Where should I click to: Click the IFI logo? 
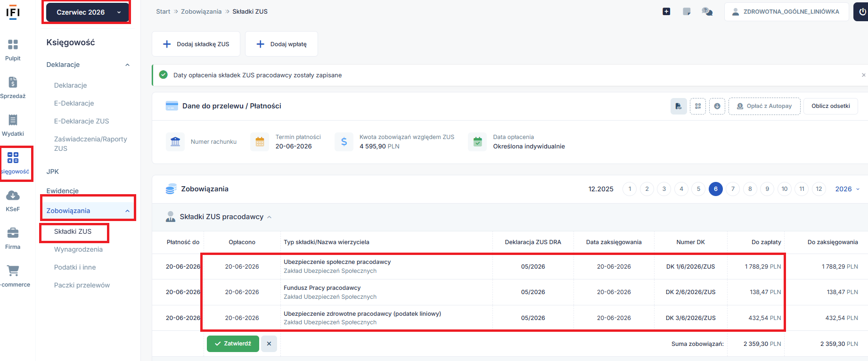coord(13,12)
